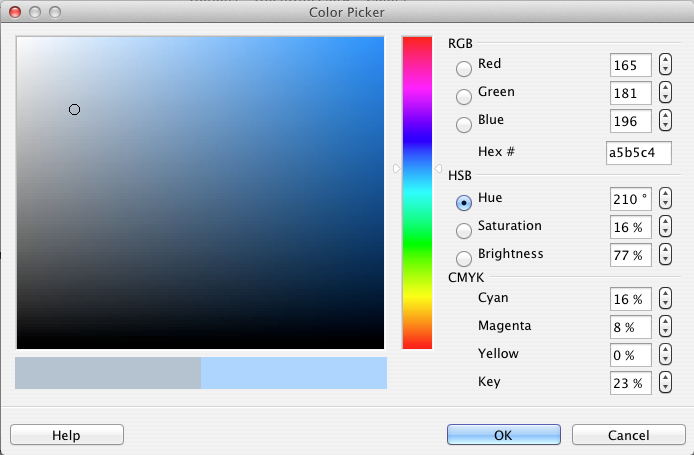
Task: Click the current gray-blue color preview swatch
Action: coord(108,373)
